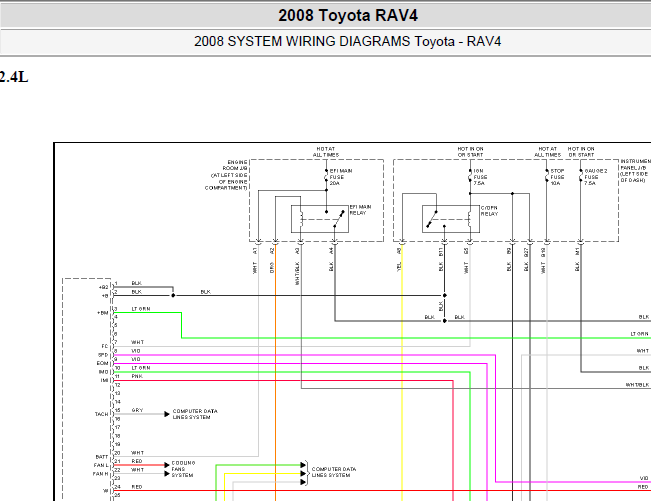This screenshot has height=501, width=651.
Task: Click the "FC" terminal label
Action: pos(105,347)
